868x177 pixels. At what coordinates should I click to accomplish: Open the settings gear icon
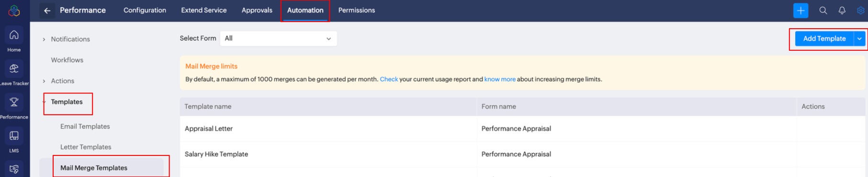(860, 11)
